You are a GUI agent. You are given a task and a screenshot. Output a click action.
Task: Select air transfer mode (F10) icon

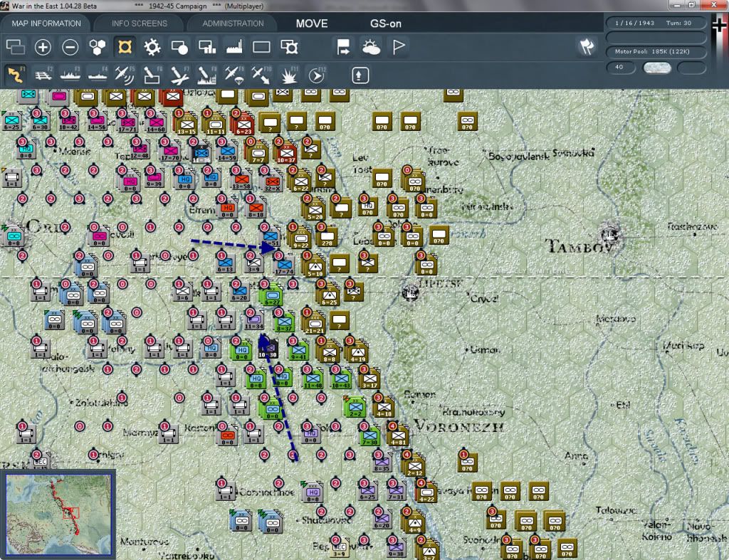pos(261,75)
